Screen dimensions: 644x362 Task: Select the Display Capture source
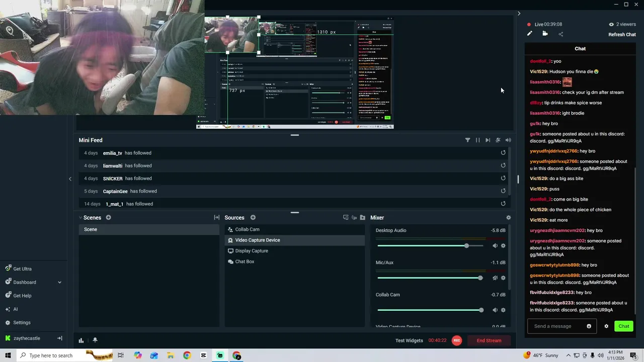click(x=294, y=251)
